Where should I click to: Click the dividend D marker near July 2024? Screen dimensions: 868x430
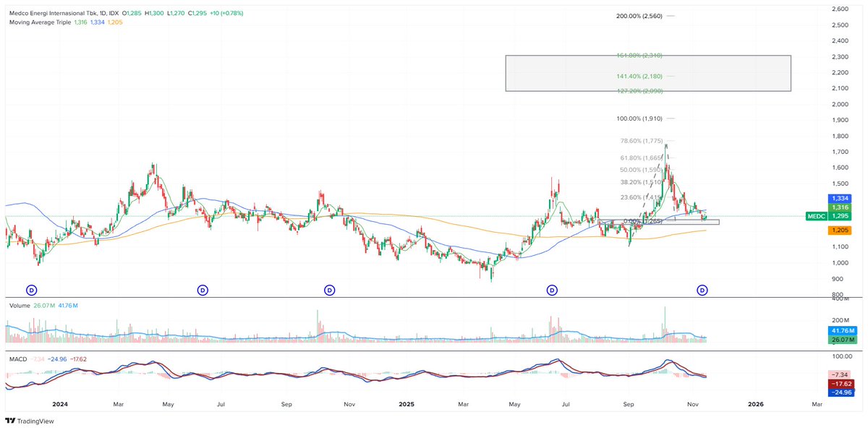[x=202, y=289]
